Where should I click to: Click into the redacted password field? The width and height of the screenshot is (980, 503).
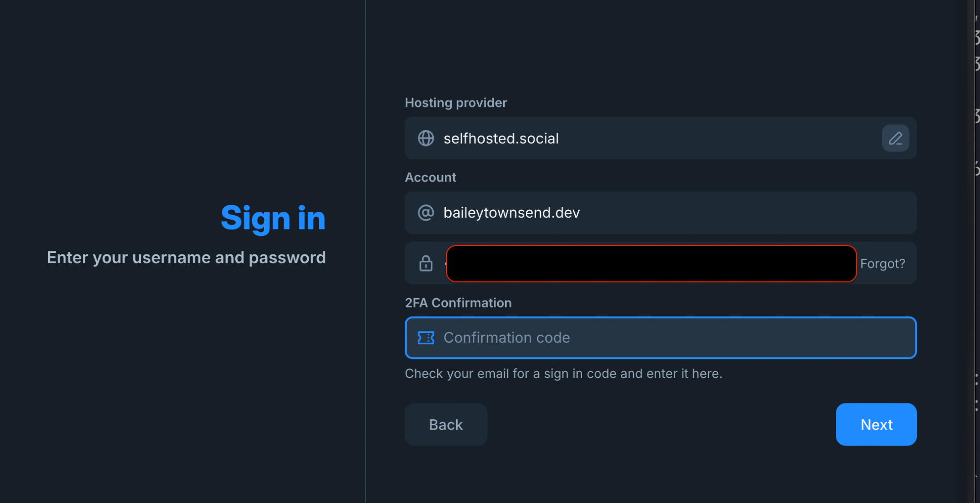click(651, 264)
